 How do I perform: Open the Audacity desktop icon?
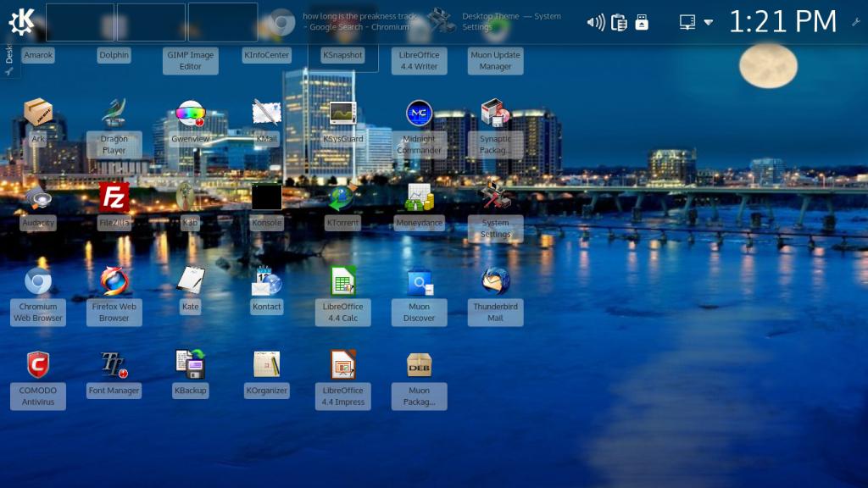pyautogui.click(x=37, y=198)
